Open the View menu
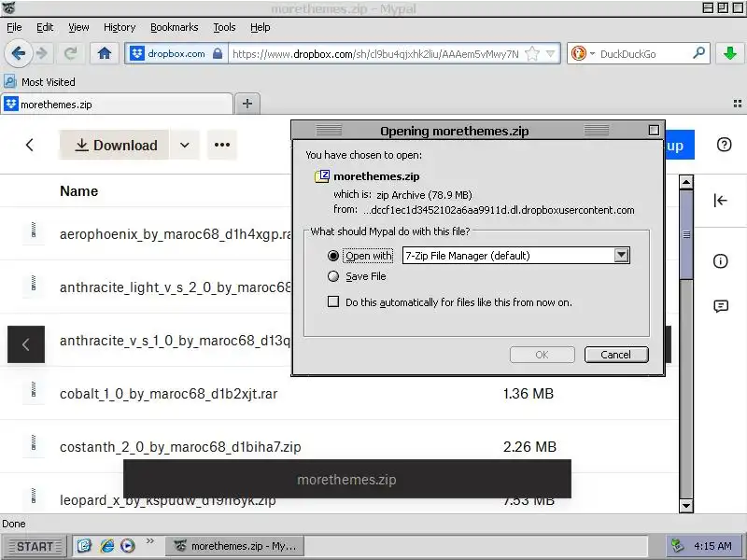 tap(78, 28)
